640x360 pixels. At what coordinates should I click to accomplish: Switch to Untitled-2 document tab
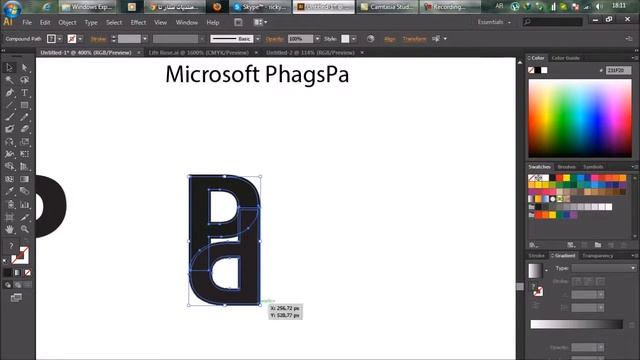point(310,53)
